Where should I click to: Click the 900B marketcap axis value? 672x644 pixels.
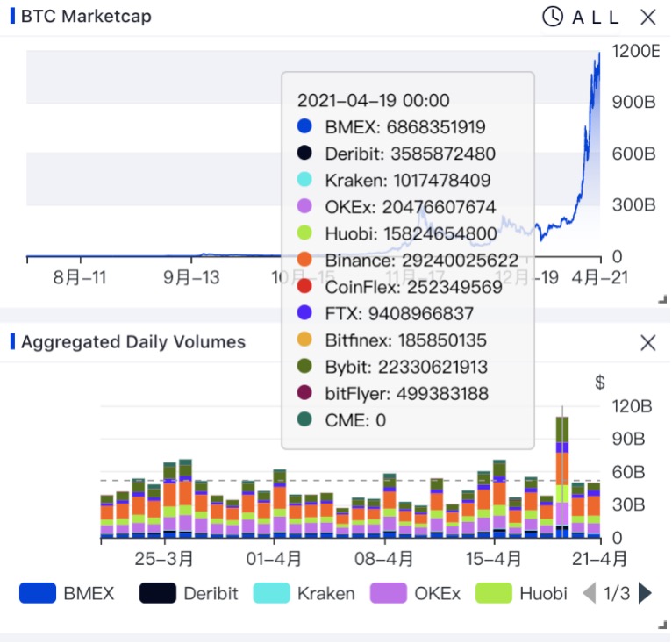pos(634,102)
